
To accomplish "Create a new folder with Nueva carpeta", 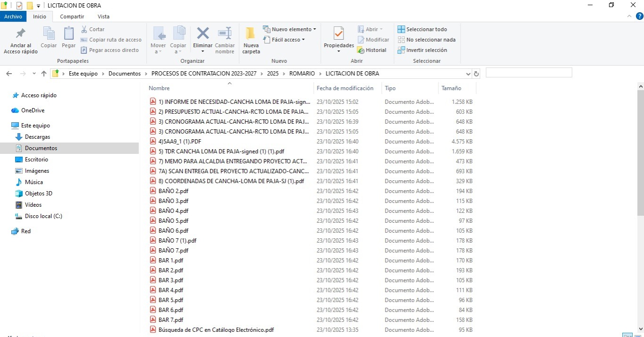I will click(x=251, y=34).
